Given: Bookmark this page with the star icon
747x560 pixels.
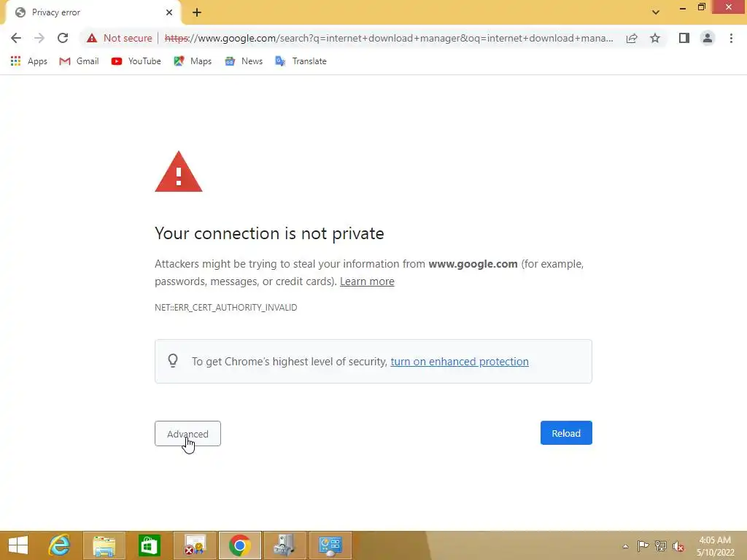Looking at the screenshot, I should [x=655, y=38].
